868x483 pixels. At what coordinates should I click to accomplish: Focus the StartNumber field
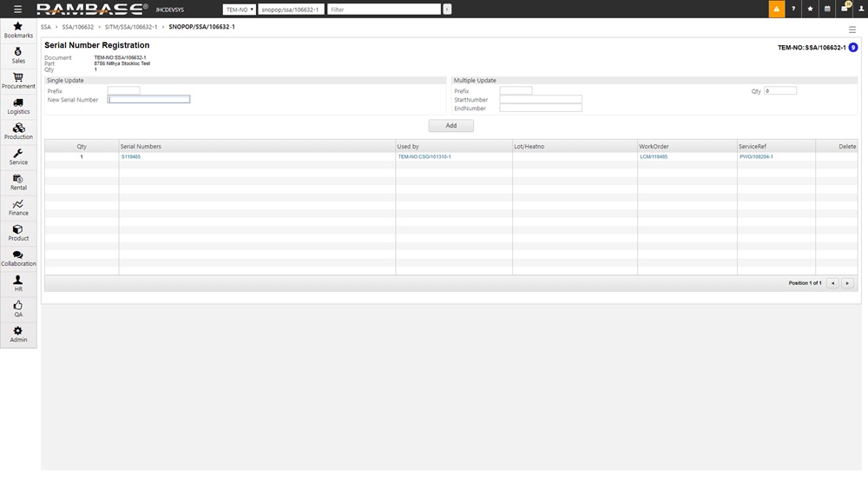coord(540,99)
